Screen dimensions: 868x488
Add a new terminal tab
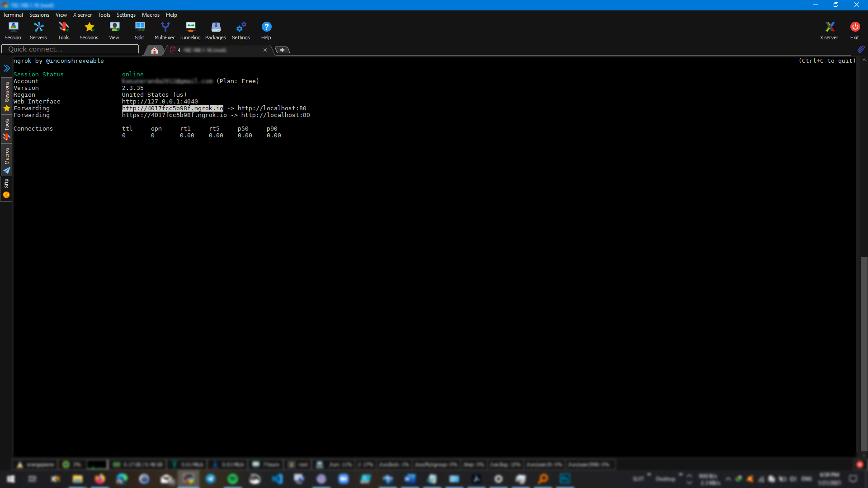283,50
